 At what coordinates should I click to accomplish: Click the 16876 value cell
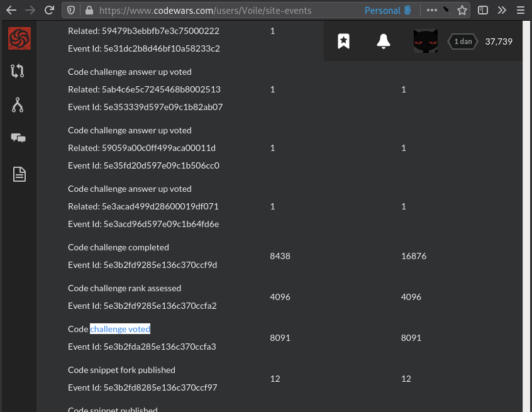coord(414,256)
